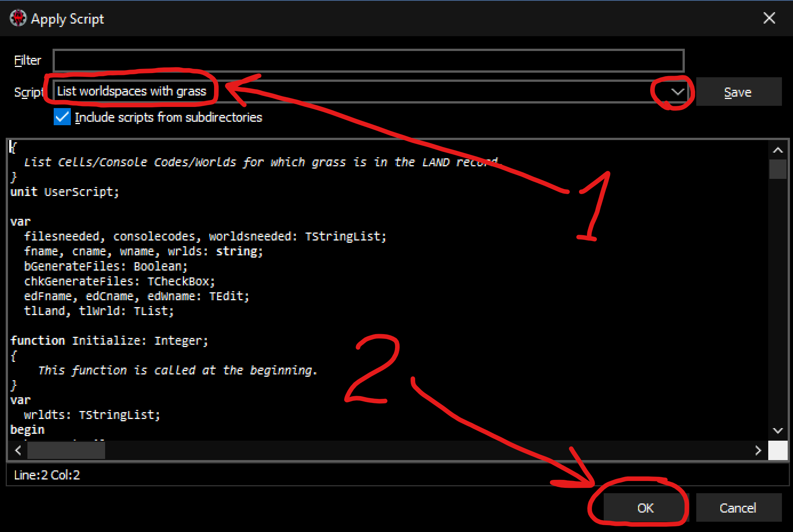This screenshot has width=793, height=532.
Task: Click the xEdit application icon in title bar
Action: 18,18
